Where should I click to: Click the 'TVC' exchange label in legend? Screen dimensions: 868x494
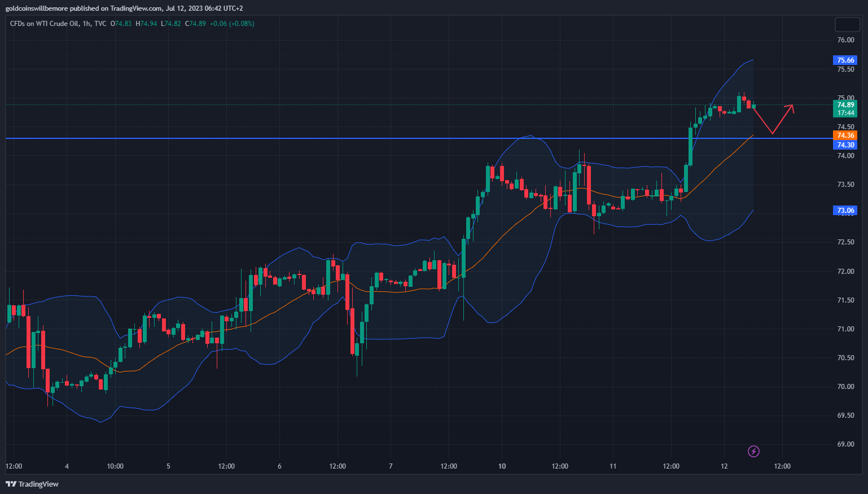point(100,24)
